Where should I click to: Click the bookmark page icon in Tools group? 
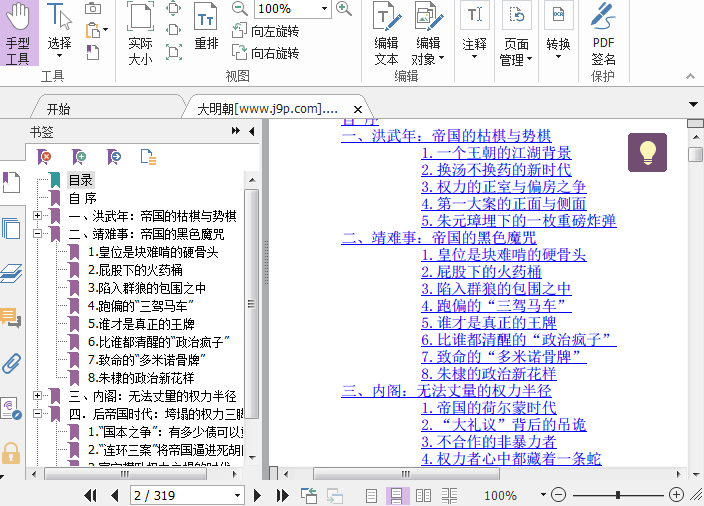coord(92,53)
